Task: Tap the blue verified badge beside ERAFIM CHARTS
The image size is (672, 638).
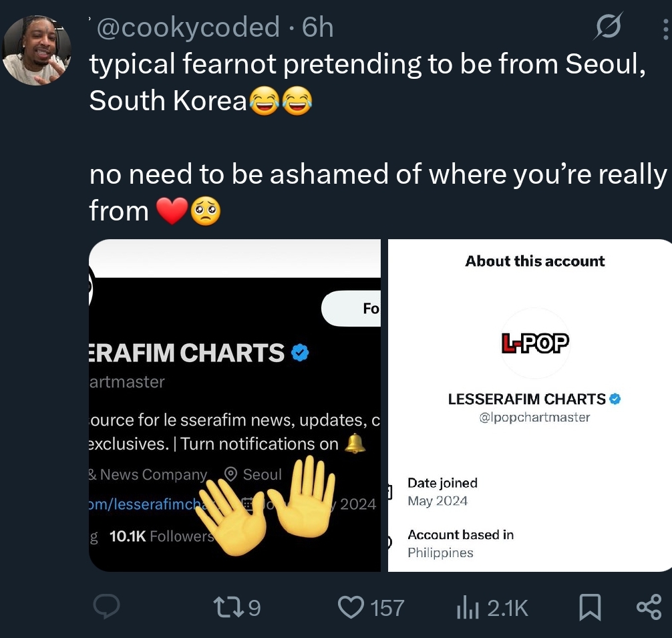Action: 300,353
